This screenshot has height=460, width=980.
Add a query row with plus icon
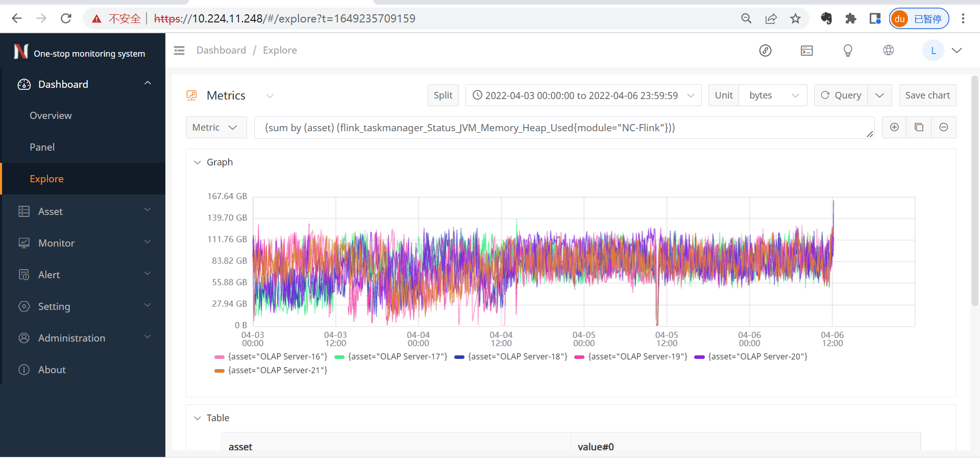pos(894,128)
